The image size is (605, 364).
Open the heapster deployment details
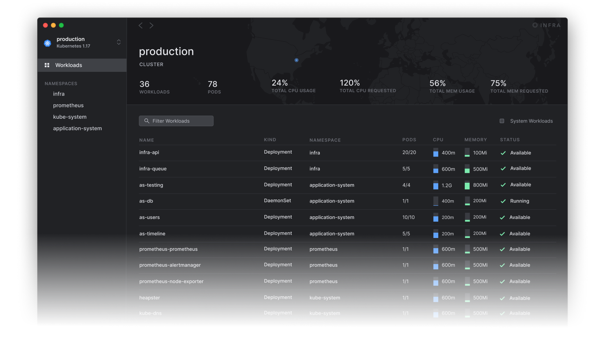click(x=150, y=298)
